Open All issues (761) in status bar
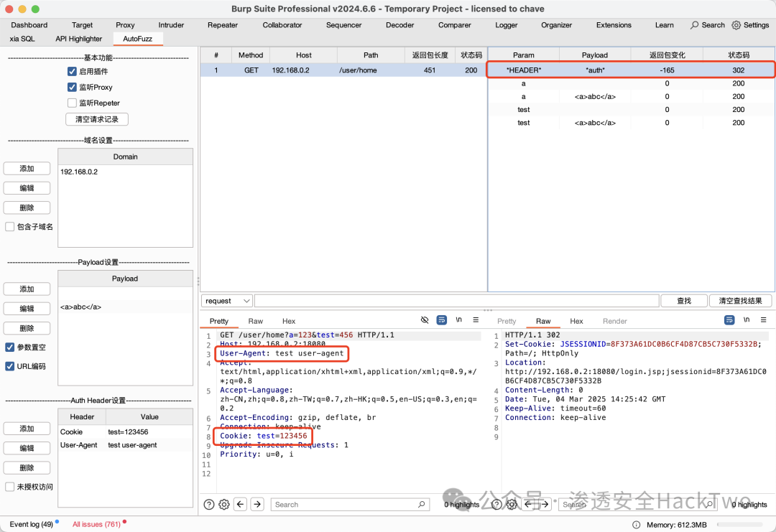Screen dimensions: 776x532 click(96, 524)
